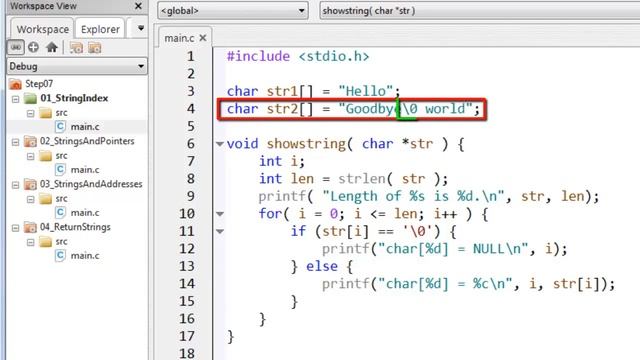The image size is (640, 360).
Task: Click the first project settings folder icon
Action: [x=76, y=48]
